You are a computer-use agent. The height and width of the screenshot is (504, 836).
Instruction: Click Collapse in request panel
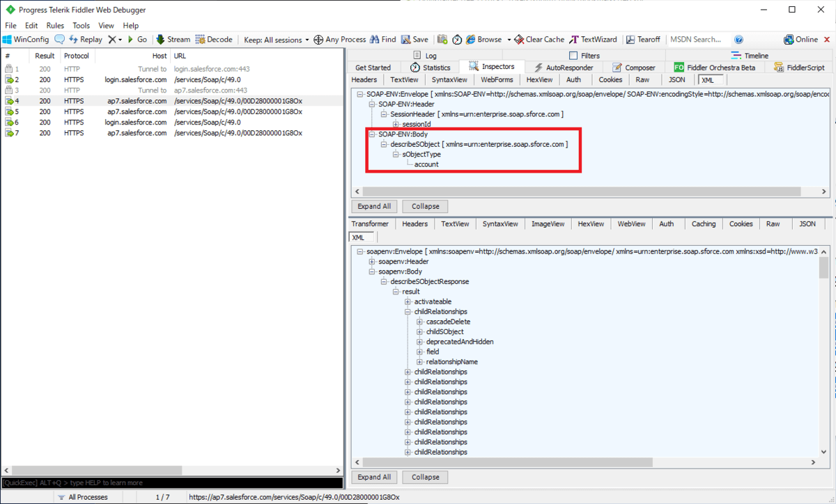425,206
